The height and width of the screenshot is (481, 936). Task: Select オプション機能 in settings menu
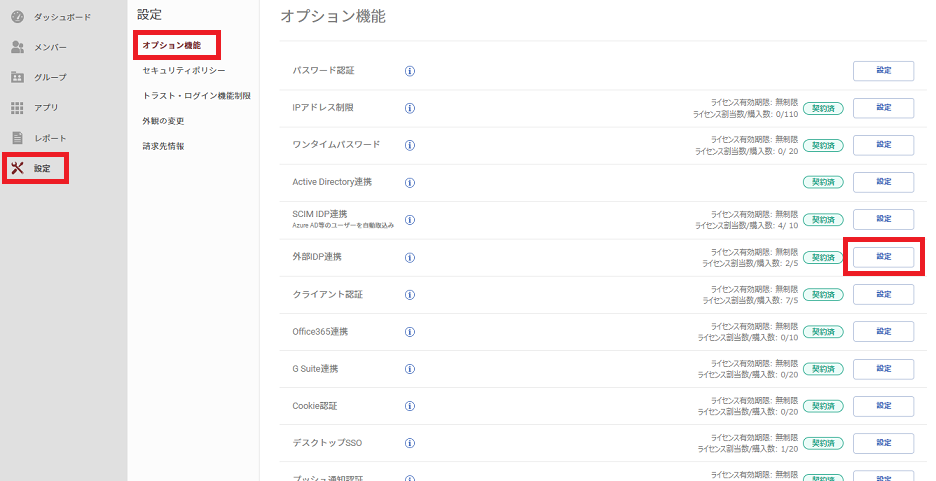click(172, 45)
